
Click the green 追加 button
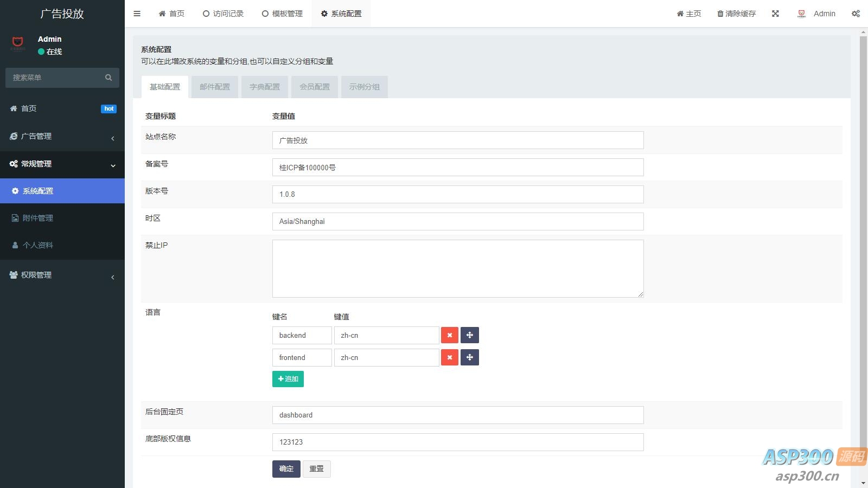288,379
